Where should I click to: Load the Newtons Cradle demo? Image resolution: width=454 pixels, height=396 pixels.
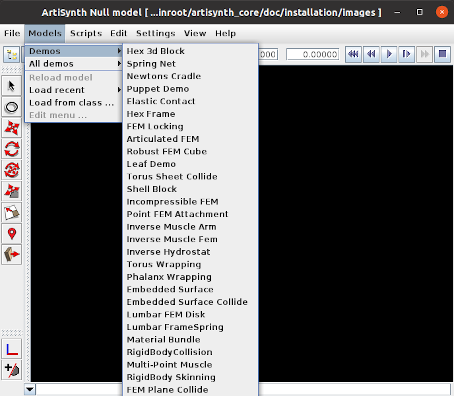191,76
